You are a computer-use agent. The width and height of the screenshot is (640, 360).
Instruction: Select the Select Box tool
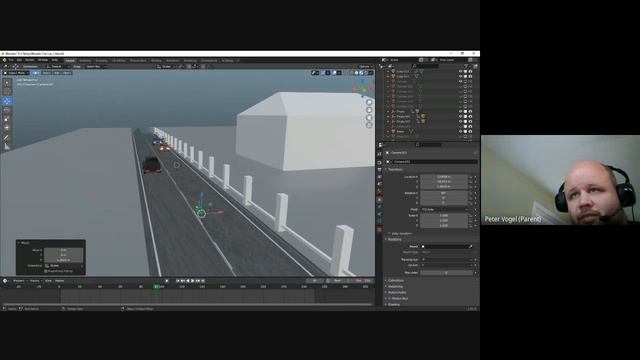click(7, 83)
